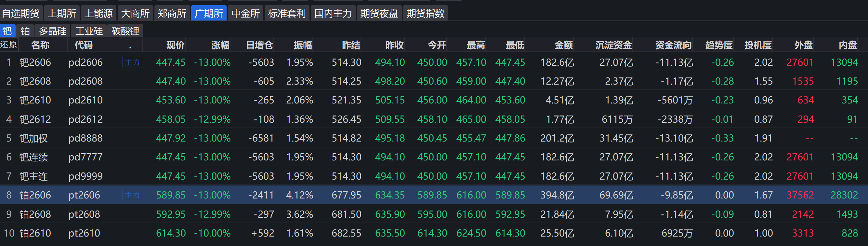Image resolution: width=868 pixels, height=246 pixels.
Task: Select the 期货夜盘 tab
Action: (379, 13)
